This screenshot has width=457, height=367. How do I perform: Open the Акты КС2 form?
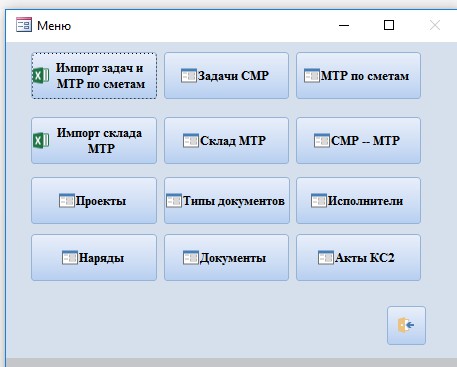point(358,258)
